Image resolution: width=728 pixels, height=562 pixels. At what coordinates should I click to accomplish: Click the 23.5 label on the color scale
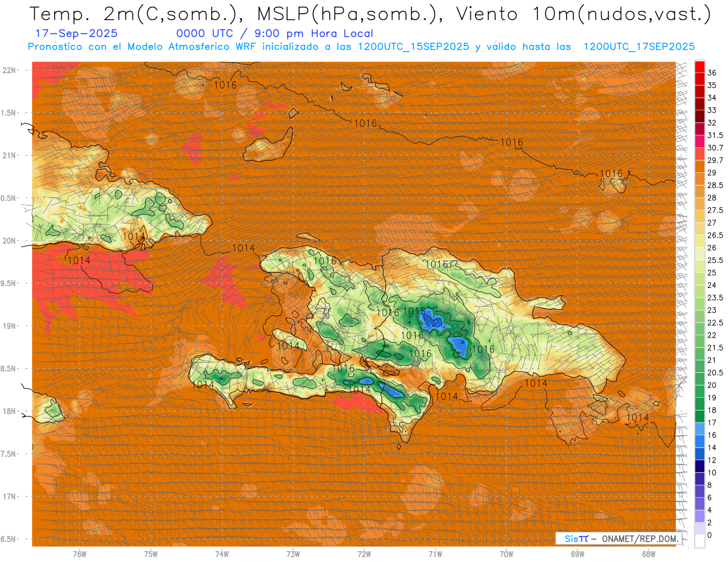tap(715, 298)
